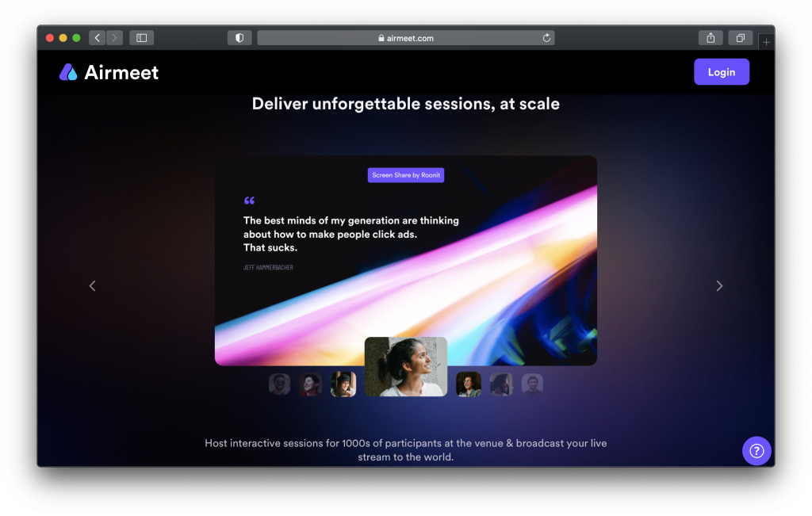
Task: Open the Share menu icon
Action: [x=710, y=38]
